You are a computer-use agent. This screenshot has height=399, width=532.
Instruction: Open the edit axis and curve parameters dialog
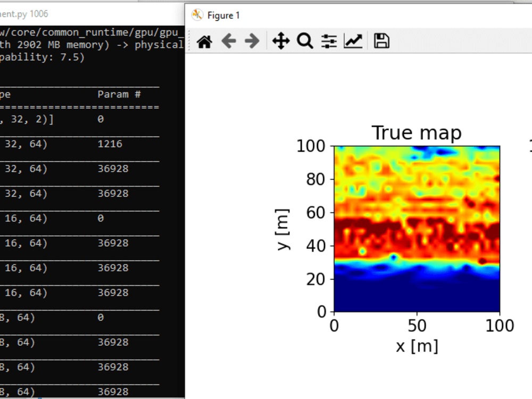coord(353,40)
